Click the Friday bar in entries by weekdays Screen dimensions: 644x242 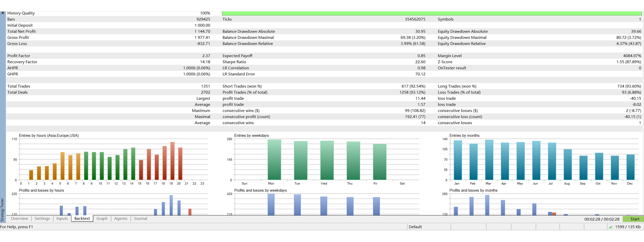380,162
